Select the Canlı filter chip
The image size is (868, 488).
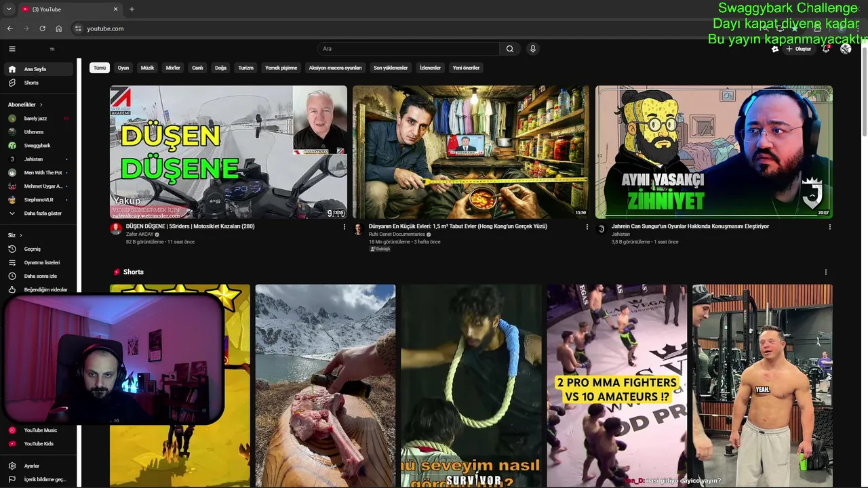coord(197,68)
